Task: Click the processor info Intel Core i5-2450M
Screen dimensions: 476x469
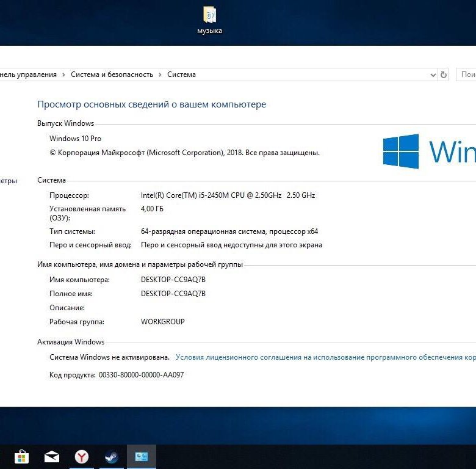Action: (228, 195)
